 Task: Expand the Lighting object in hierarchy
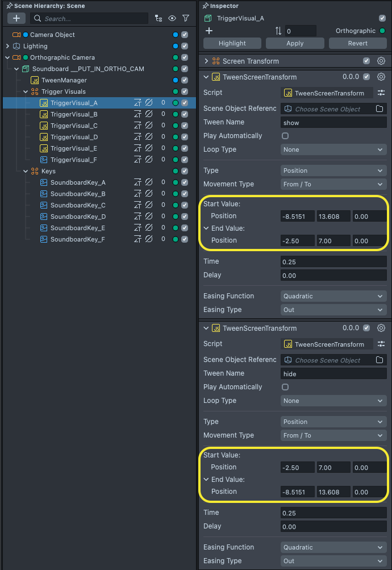(7, 46)
